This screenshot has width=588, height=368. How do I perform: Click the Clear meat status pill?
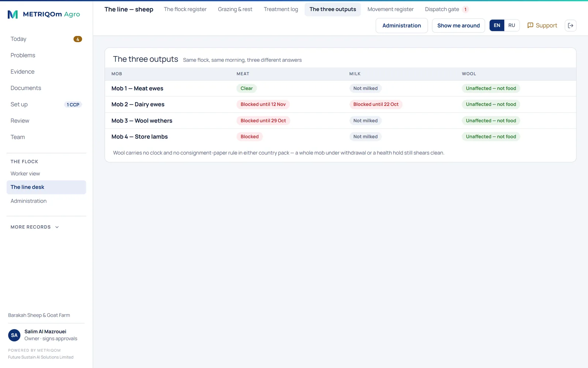pyautogui.click(x=247, y=88)
